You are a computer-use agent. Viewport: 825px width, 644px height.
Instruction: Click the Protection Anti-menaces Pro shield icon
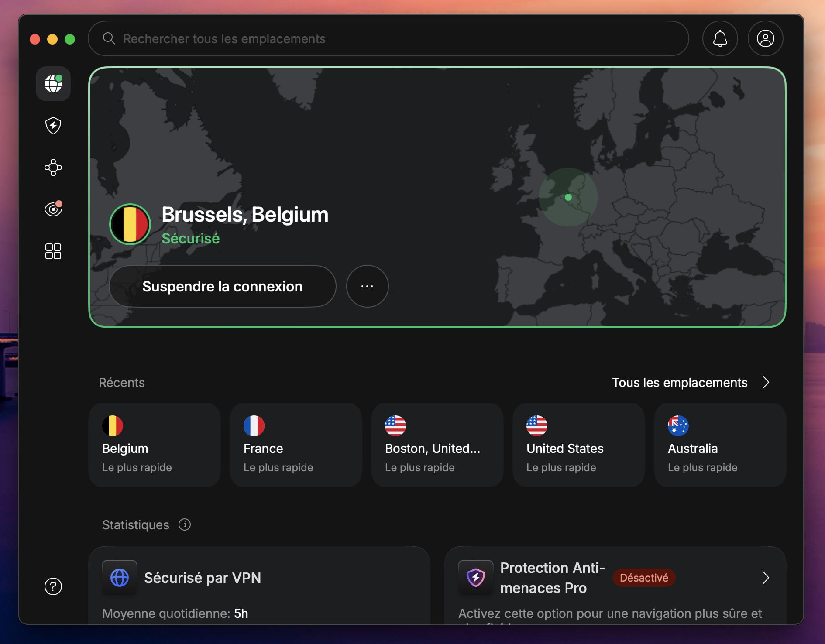click(x=475, y=578)
